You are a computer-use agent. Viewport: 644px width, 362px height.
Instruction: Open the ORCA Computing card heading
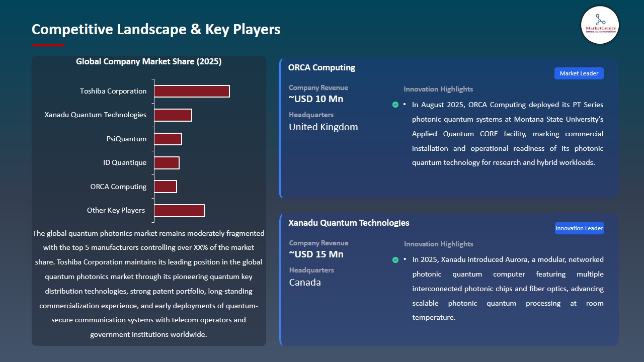tap(321, 67)
